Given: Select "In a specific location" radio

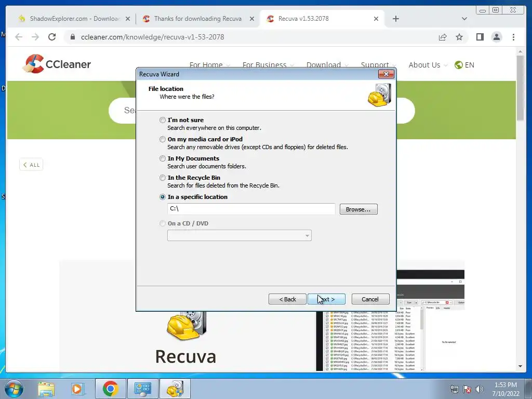Looking at the screenshot, I should pyautogui.click(x=163, y=197).
